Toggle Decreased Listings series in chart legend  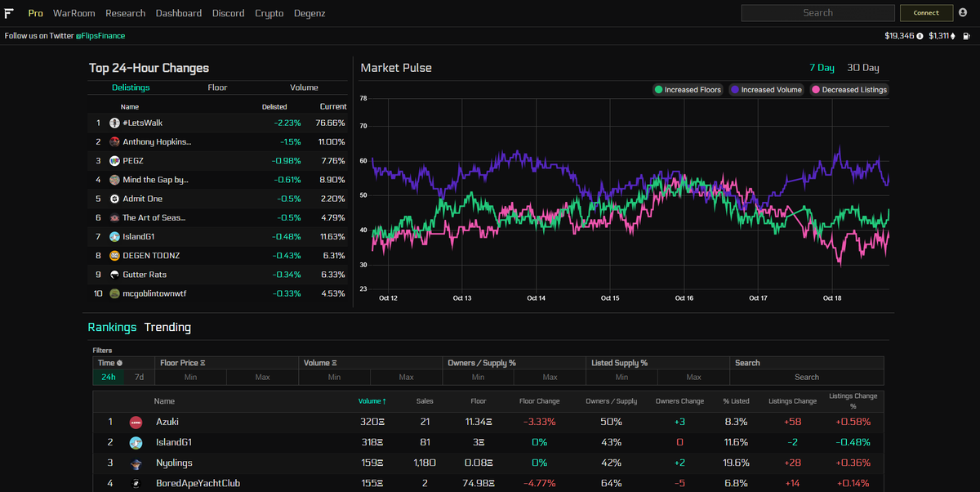tap(849, 90)
